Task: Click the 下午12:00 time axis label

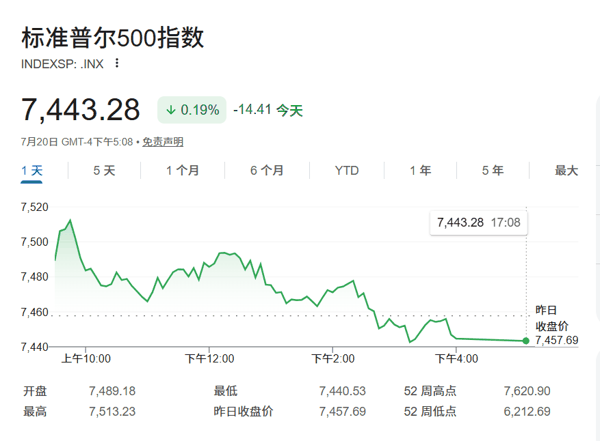Action: tap(209, 359)
